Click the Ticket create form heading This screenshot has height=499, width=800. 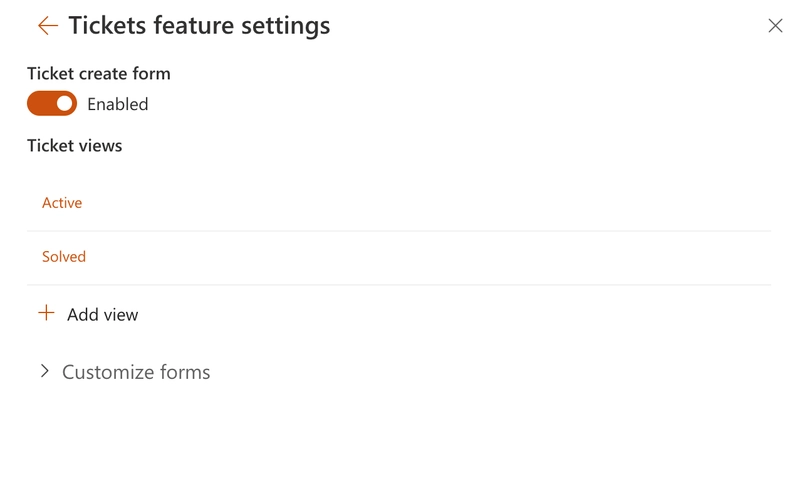99,73
